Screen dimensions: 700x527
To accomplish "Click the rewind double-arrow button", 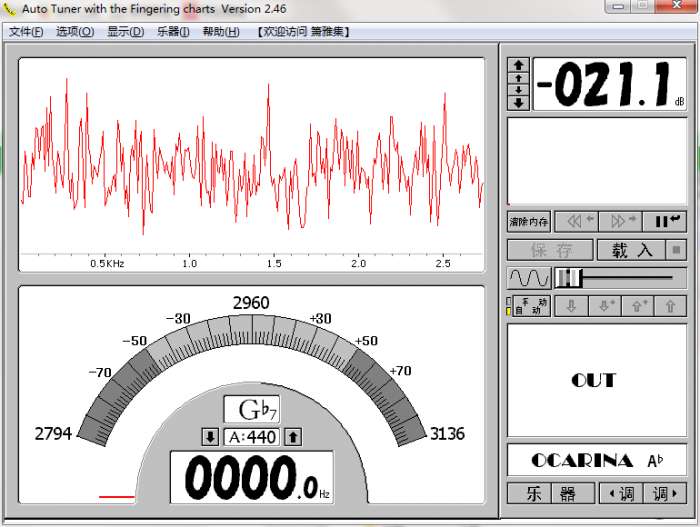I will point(575,221).
